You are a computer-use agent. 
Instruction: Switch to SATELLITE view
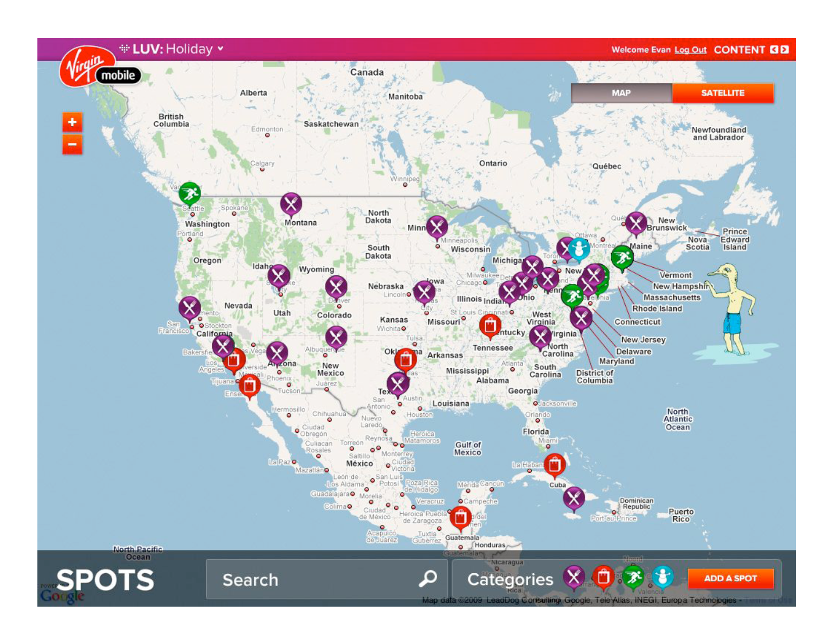pos(723,93)
